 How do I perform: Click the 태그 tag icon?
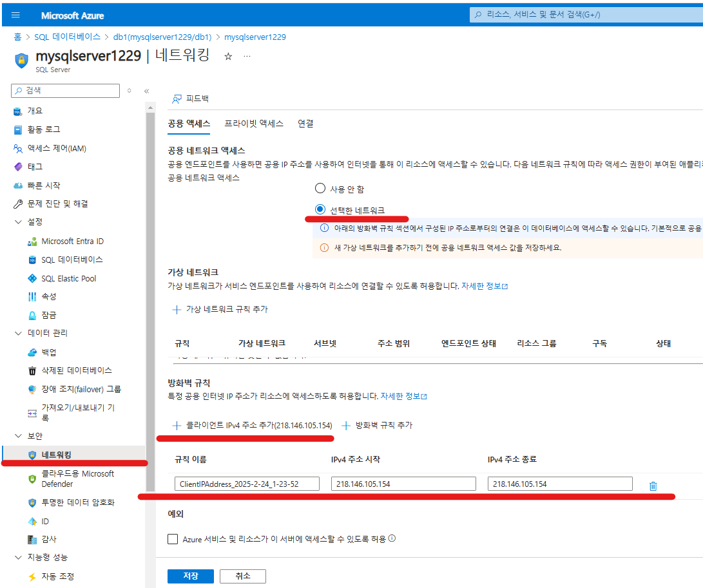tap(18, 167)
